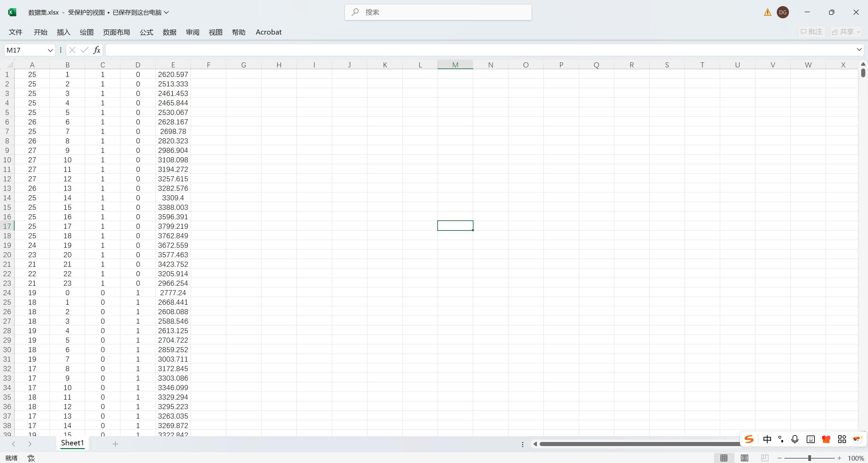
Task: Select column E header
Action: [x=173, y=65]
